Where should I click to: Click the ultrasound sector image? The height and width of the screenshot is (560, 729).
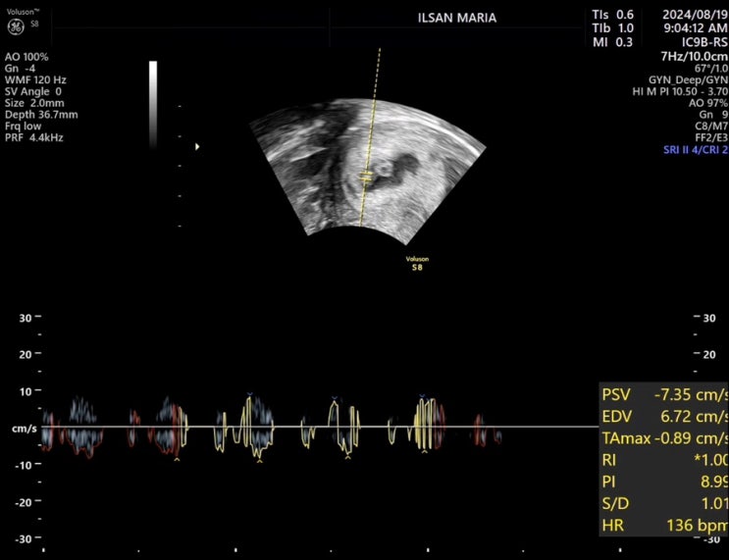point(368,172)
